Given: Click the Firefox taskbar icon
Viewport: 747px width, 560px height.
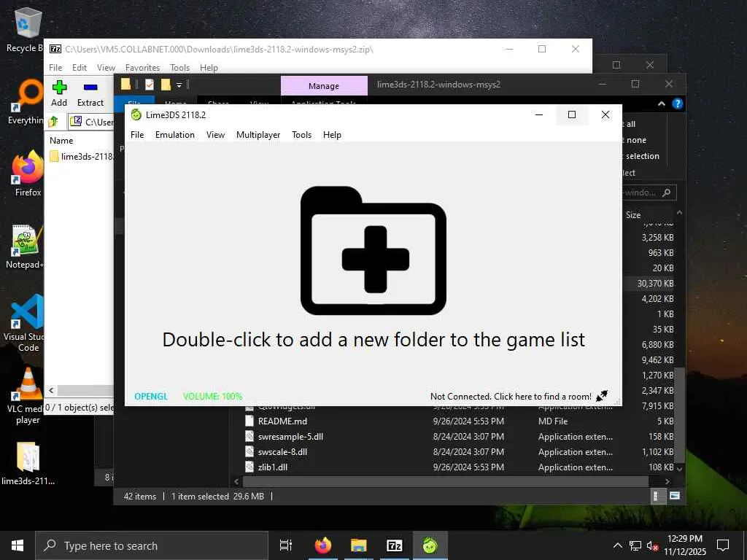Looking at the screenshot, I should coord(322,545).
